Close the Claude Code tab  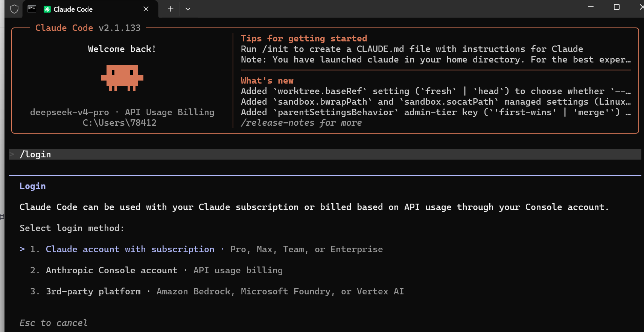[x=146, y=9]
